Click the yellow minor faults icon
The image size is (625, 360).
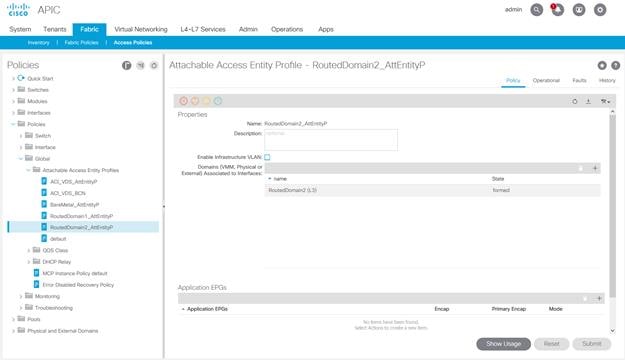tap(206, 101)
